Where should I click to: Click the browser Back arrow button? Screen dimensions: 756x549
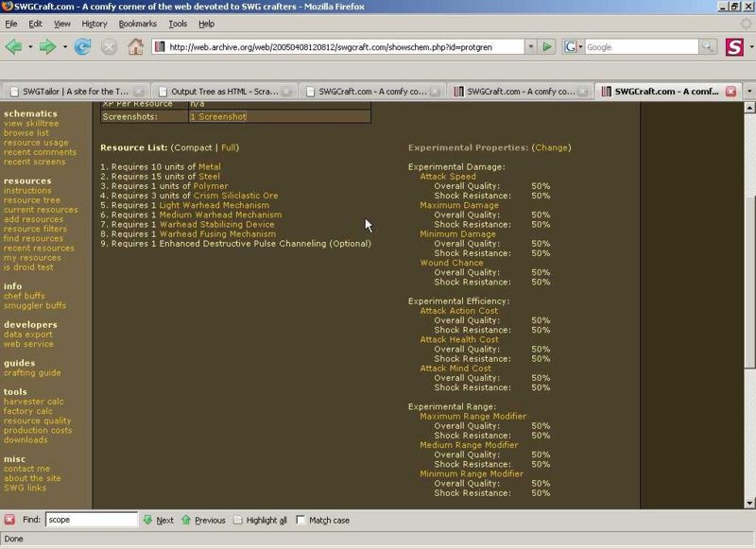13,46
